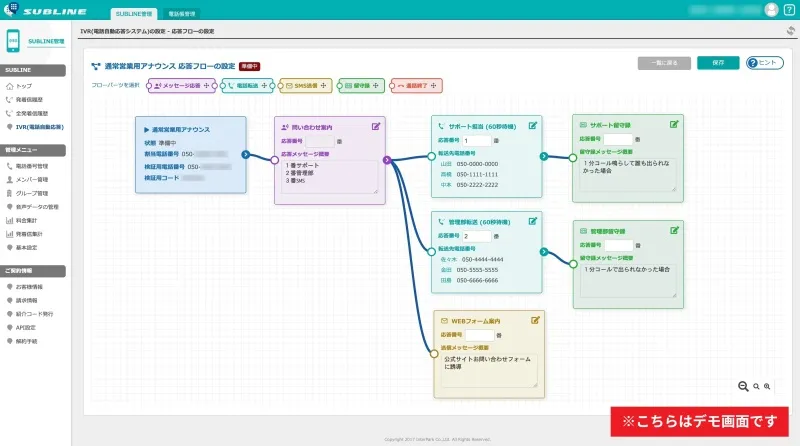The image size is (800, 446).
Task: Add an SMS送信 flow part
Action: (x=306, y=86)
